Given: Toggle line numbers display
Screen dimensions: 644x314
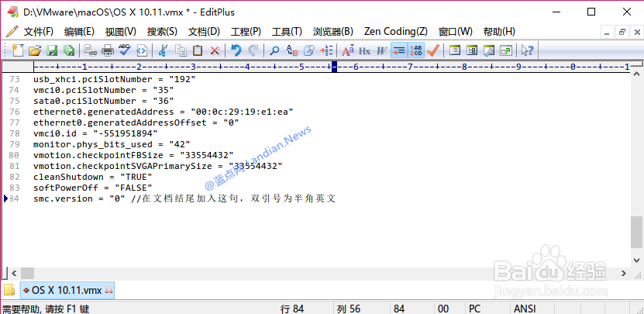Looking at the screenshot, I should [416, 50].
